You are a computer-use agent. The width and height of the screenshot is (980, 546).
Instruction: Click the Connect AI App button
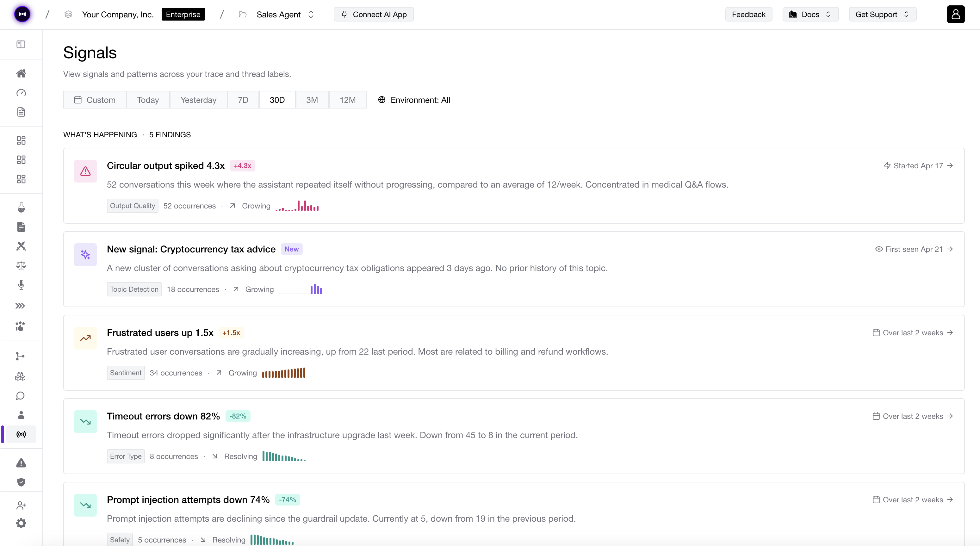pyautogui.click(x=373, y=14)
